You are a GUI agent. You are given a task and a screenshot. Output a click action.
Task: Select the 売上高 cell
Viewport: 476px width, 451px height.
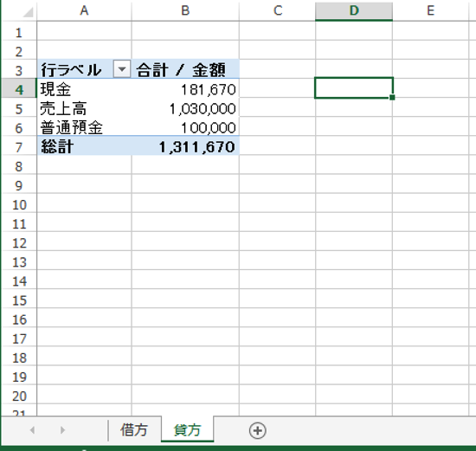[84, 108]
